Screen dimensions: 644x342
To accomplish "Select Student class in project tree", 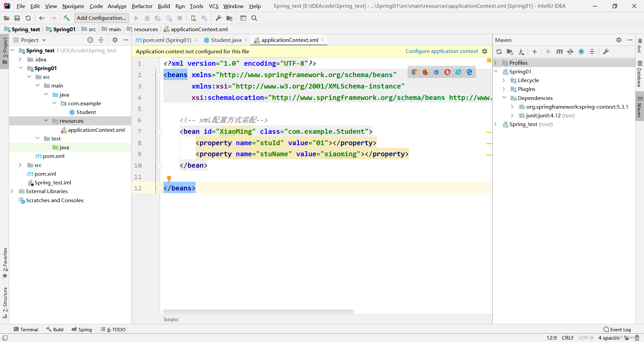I will pyautogui.click(x=83, y=112).
